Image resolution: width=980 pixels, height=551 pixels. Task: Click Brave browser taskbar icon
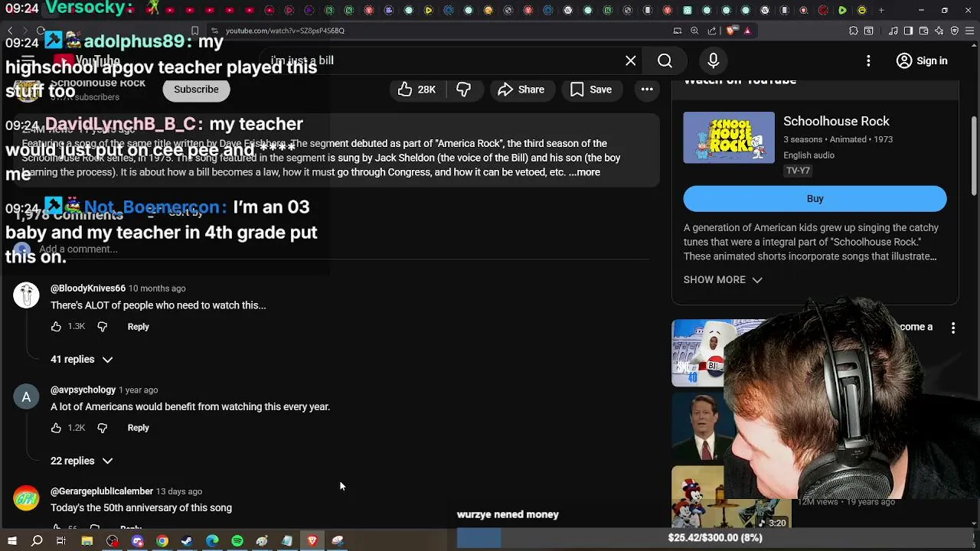[x=312, y=541]
